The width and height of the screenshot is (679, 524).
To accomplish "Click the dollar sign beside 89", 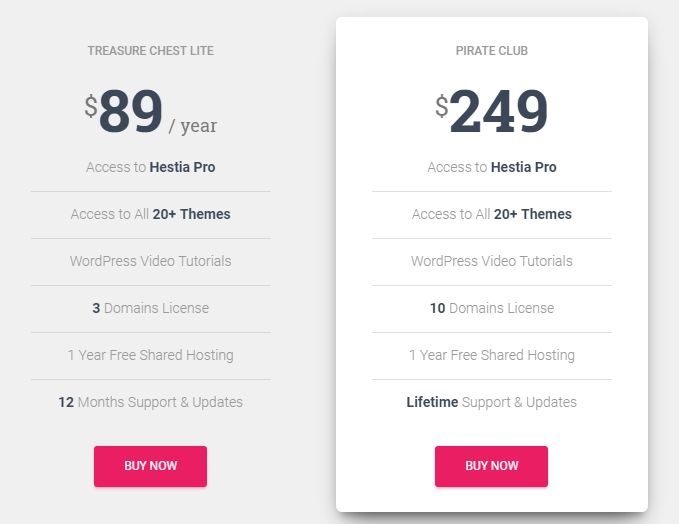I will click(90, 106).
